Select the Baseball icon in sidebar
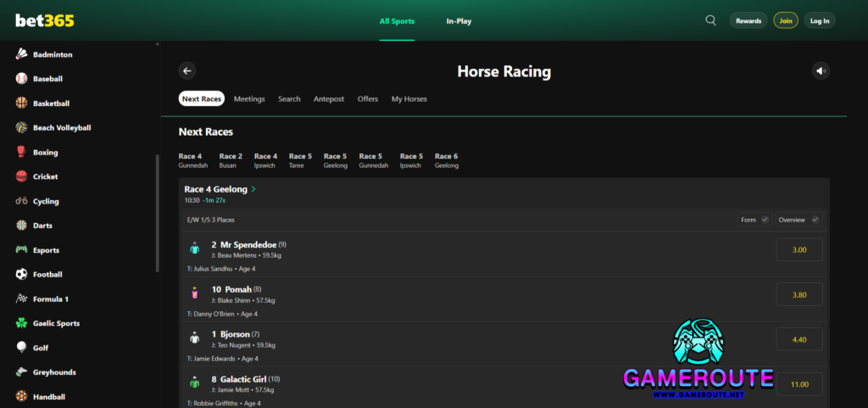Screen dimensions: 868x408 (x=21, y=79)
